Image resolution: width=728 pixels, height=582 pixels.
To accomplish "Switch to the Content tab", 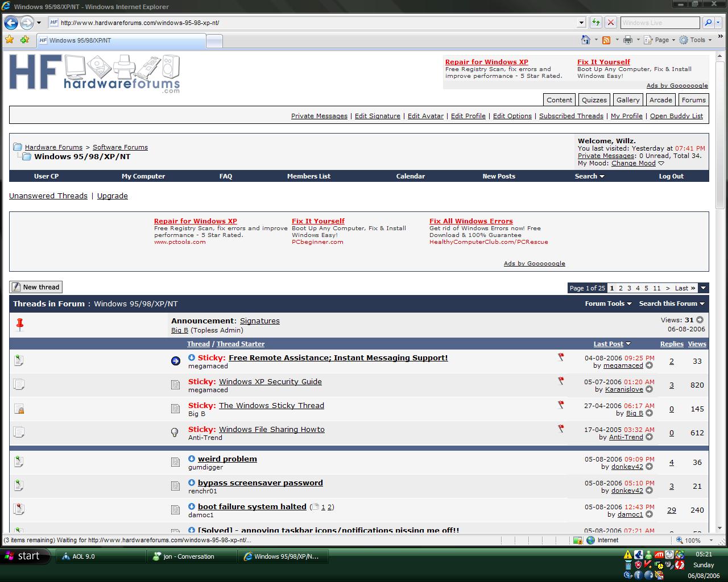I will tap(559, 99).
